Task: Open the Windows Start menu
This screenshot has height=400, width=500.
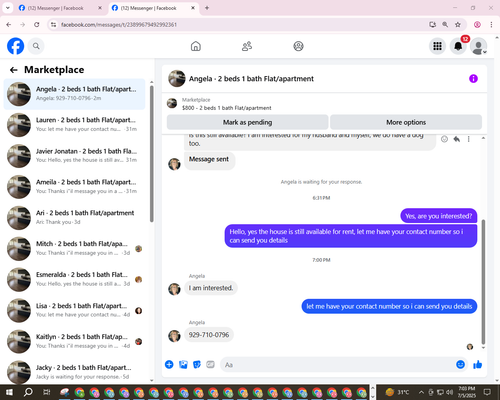Action: (x=9, y=392)
